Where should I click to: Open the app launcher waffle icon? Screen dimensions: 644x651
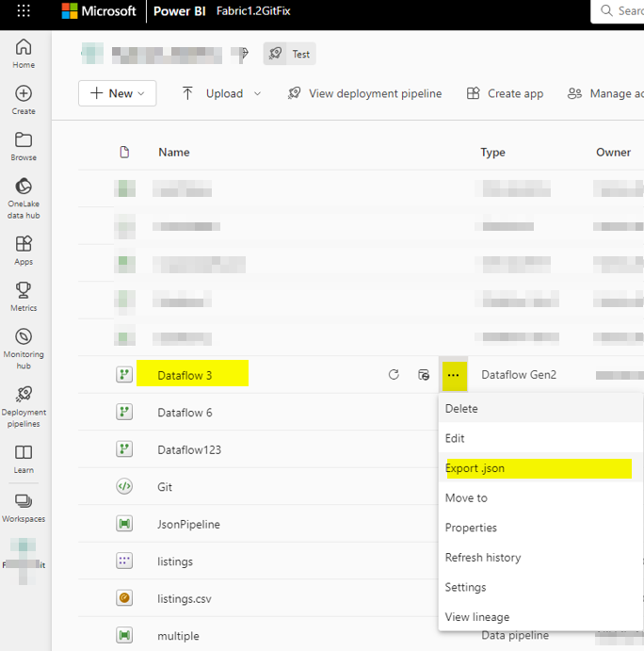(x=24, y=10)
